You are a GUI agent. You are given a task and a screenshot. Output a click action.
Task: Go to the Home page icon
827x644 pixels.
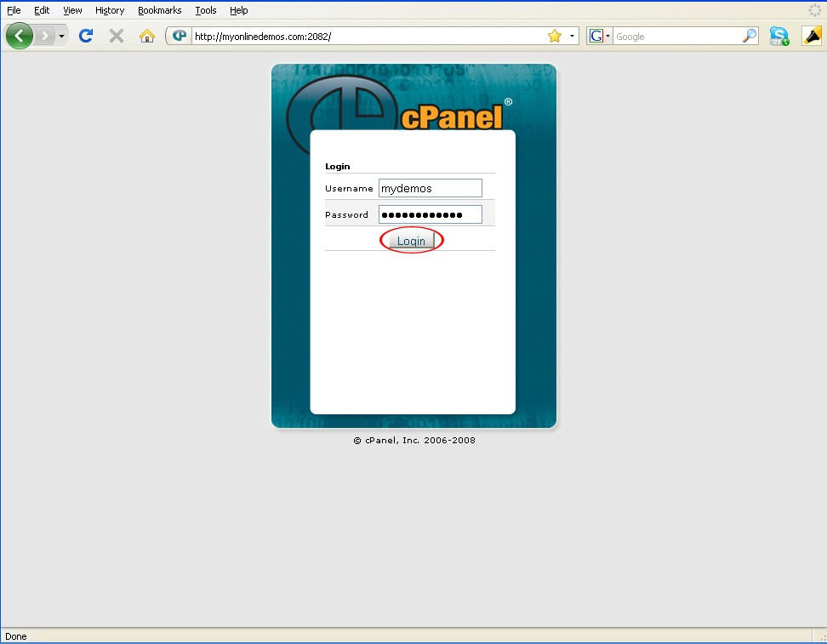[146, 36]
